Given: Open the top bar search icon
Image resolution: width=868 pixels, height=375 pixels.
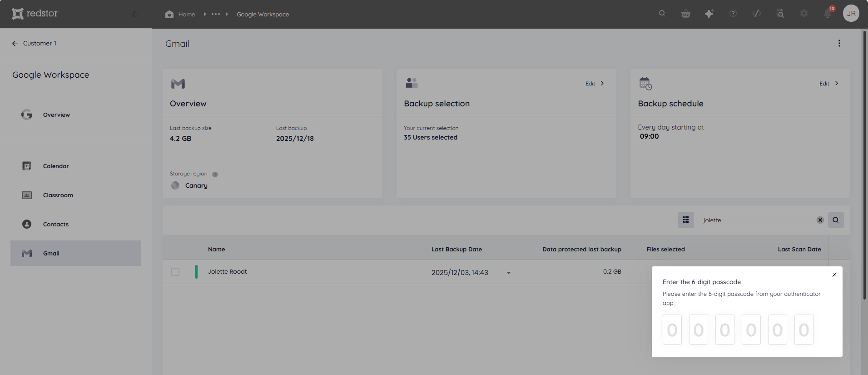Looking at the screenshot, I should click(662, 13).
